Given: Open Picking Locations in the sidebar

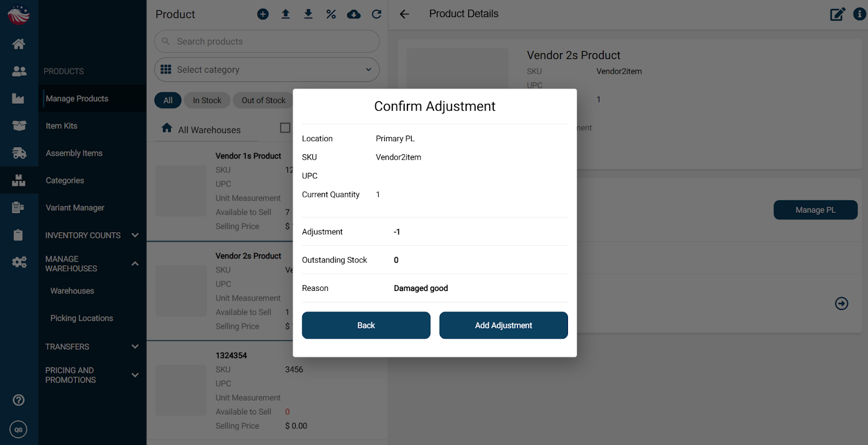Looking at the screenshot, I should (x=81, y=318).
